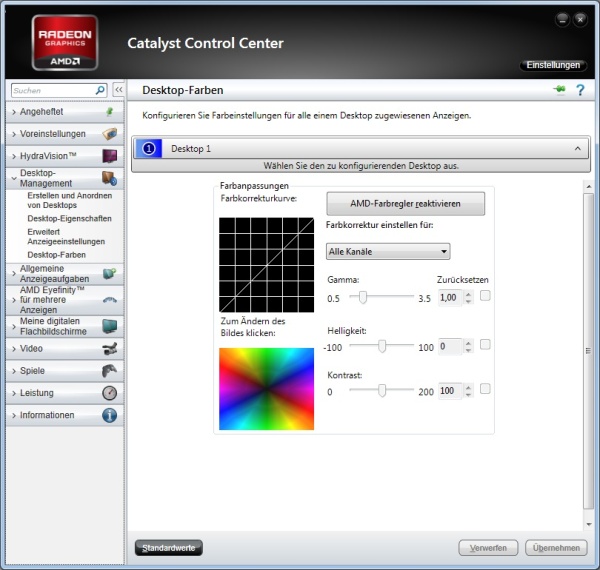Expand the HydraVision section arrow

tap(14, 156)
